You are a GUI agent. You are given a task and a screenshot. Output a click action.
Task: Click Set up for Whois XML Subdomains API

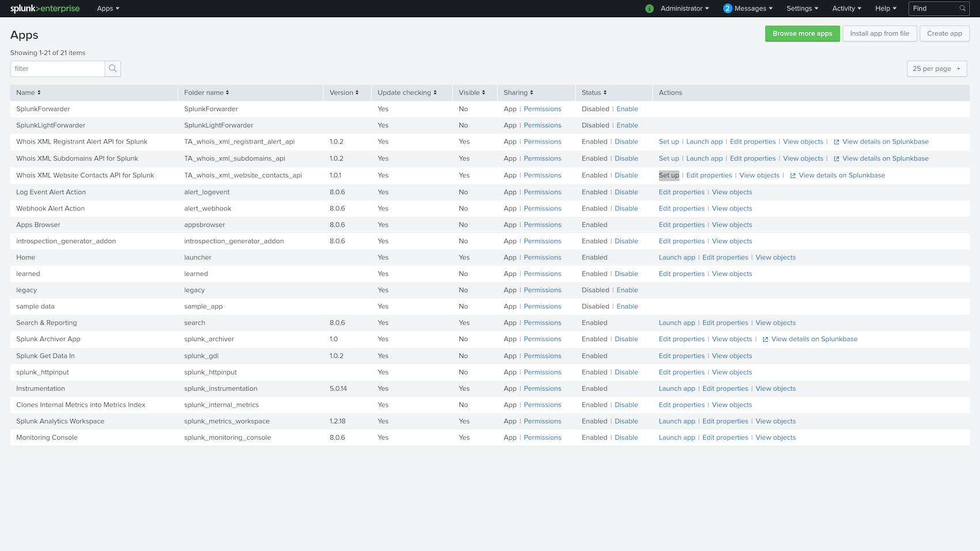pos(669,158)
